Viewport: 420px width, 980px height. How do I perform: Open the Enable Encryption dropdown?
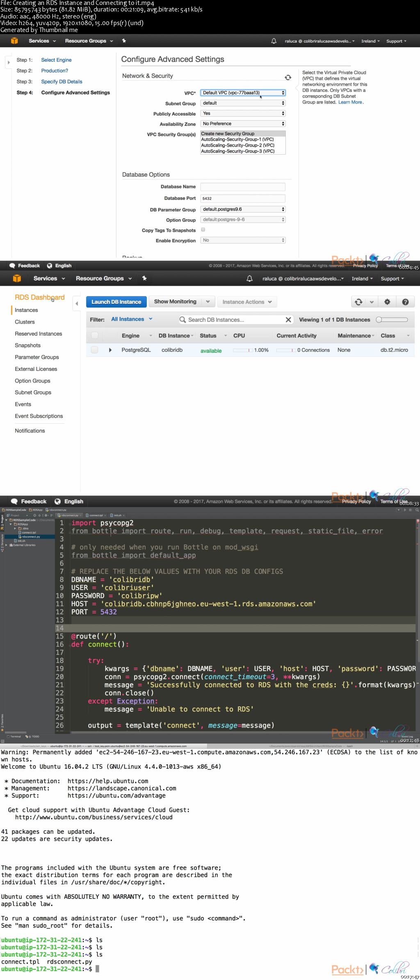click(x=243, y=240)
